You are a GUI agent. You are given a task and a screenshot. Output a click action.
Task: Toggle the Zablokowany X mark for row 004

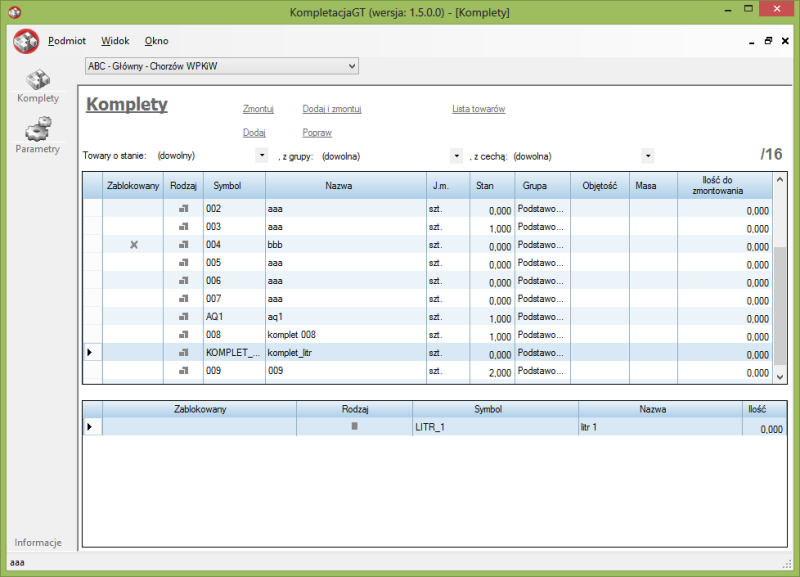pyautogui.click(x=133, y=245)
